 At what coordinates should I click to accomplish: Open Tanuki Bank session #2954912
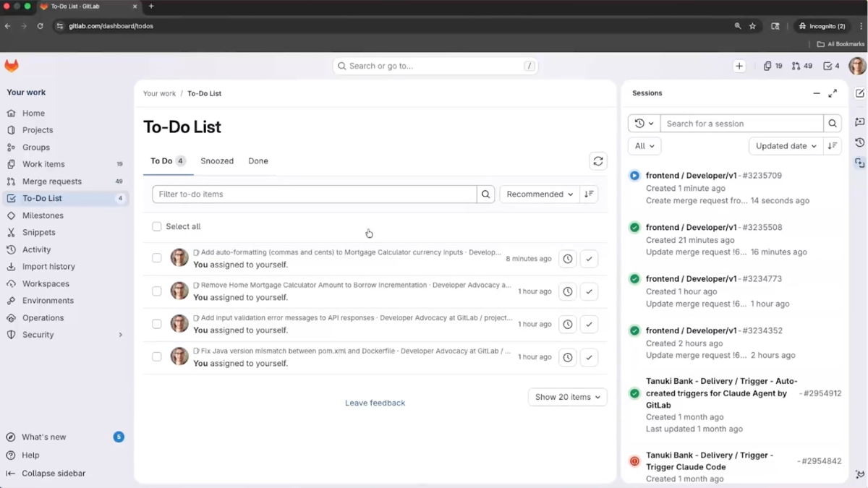click(x=735, y=405)
